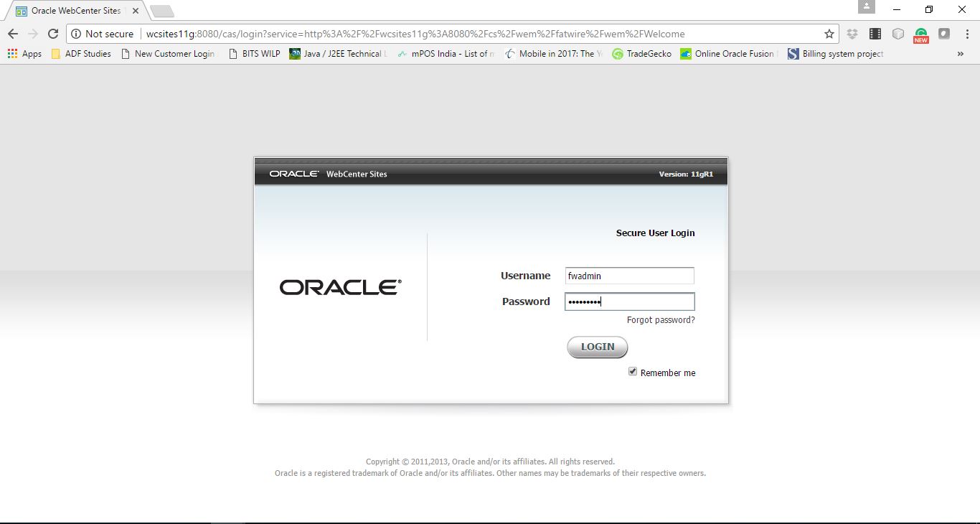
Task: Open the ADF Studies bookmark folder
Action: pos(81,54)
